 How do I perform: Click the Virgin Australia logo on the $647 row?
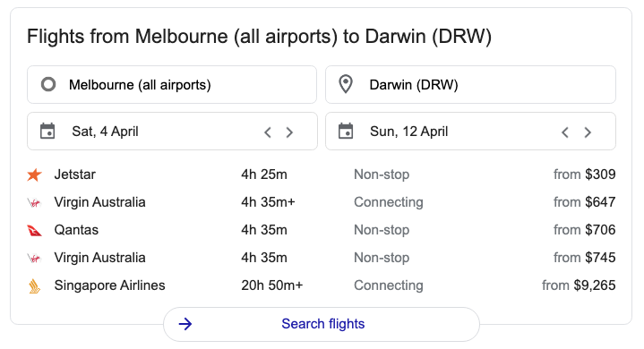(35, 202)
